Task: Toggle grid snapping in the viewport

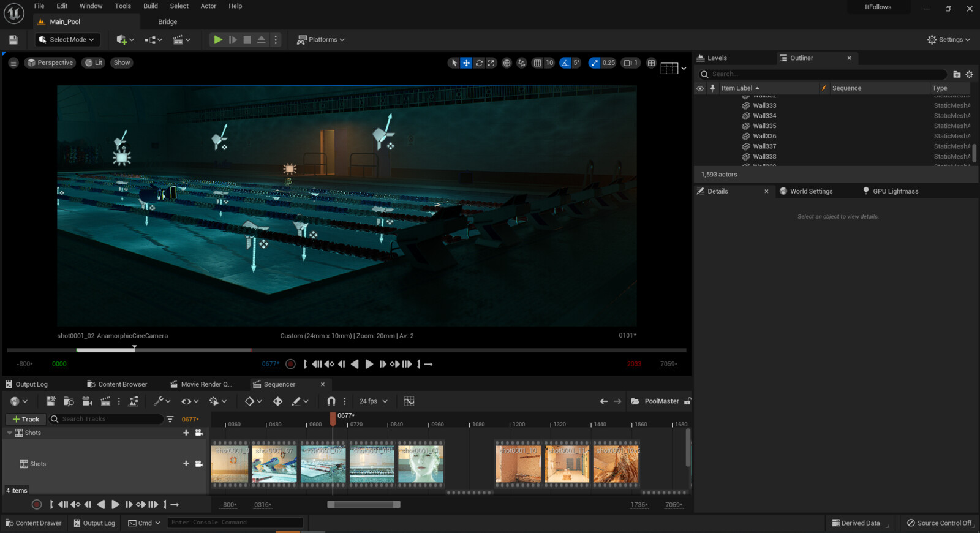Action: [537, 62]
